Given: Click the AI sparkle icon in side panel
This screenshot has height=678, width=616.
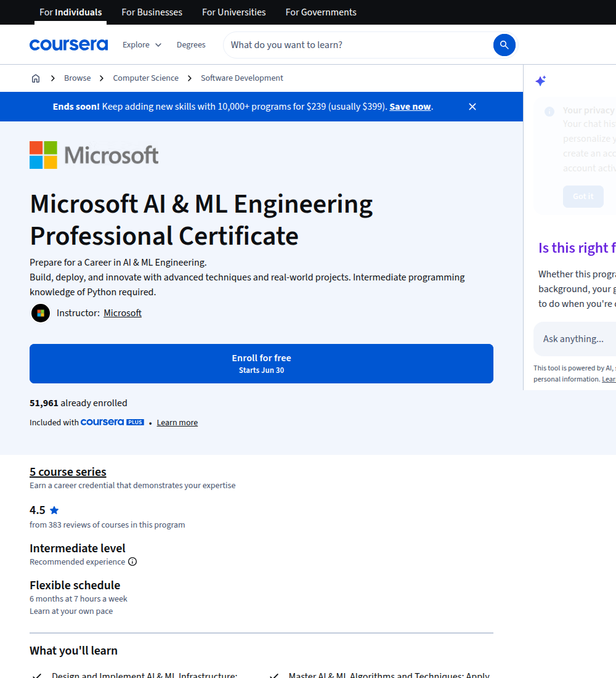Looking at the screenshot, I should [x=540, y=81].
